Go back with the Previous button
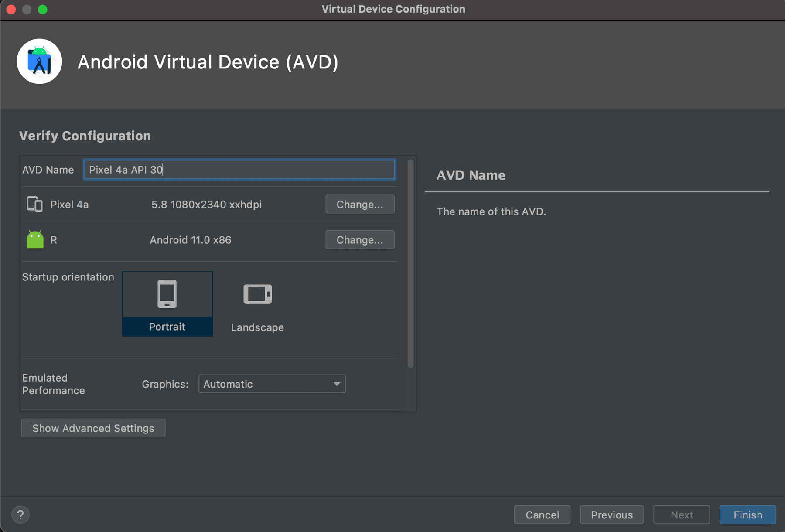785x532 pixels. pos(611,515)
